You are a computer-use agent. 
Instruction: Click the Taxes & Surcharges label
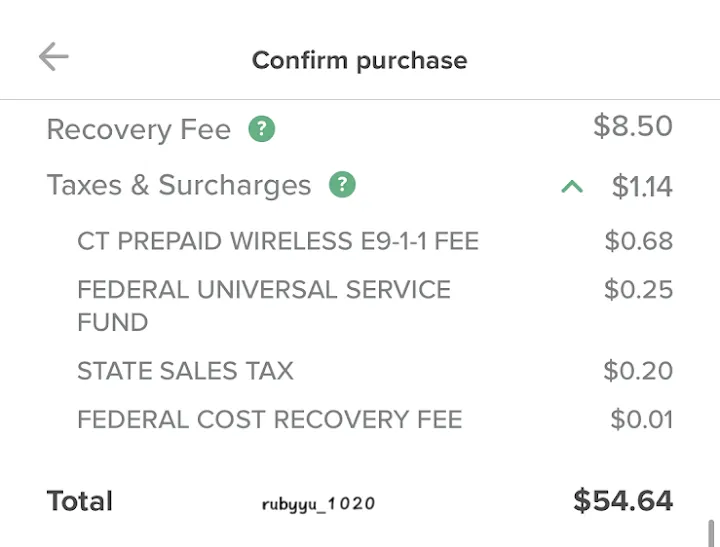[x=179, y=185]
